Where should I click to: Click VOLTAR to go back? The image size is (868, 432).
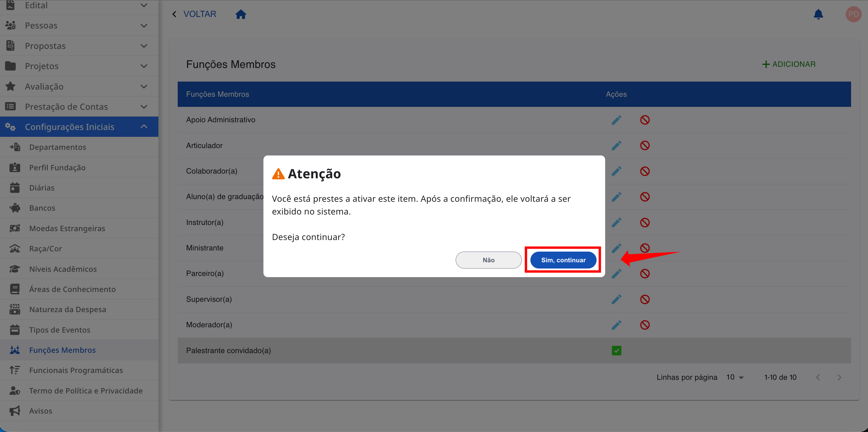click(x=194, y=14)
